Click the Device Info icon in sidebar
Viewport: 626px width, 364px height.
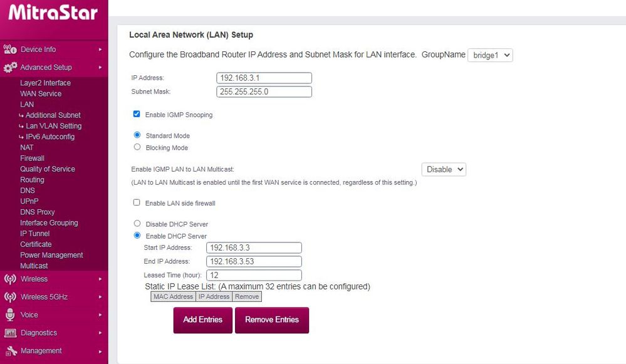[x=10, y=49]
